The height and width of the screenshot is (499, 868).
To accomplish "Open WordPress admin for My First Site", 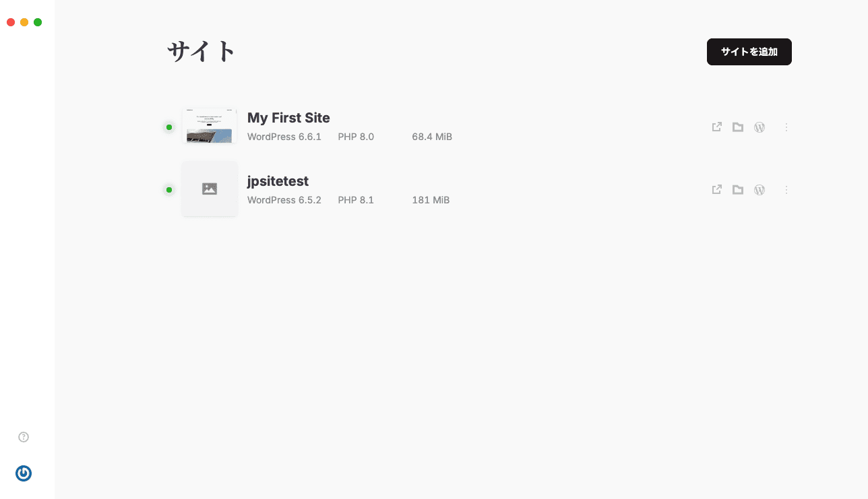I will [759, 127].
